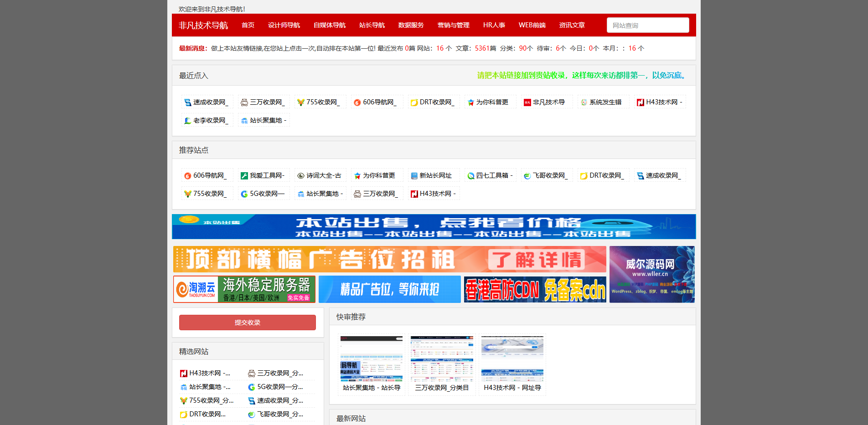
Task: Select the 我爱工具网 heart icon
Action: coord(243,175)
